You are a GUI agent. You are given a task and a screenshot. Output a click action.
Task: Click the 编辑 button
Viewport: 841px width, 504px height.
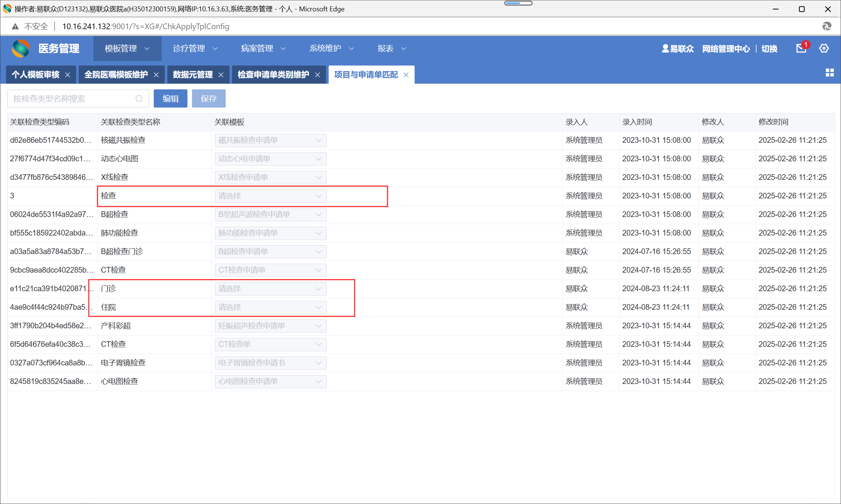point(170,99)
